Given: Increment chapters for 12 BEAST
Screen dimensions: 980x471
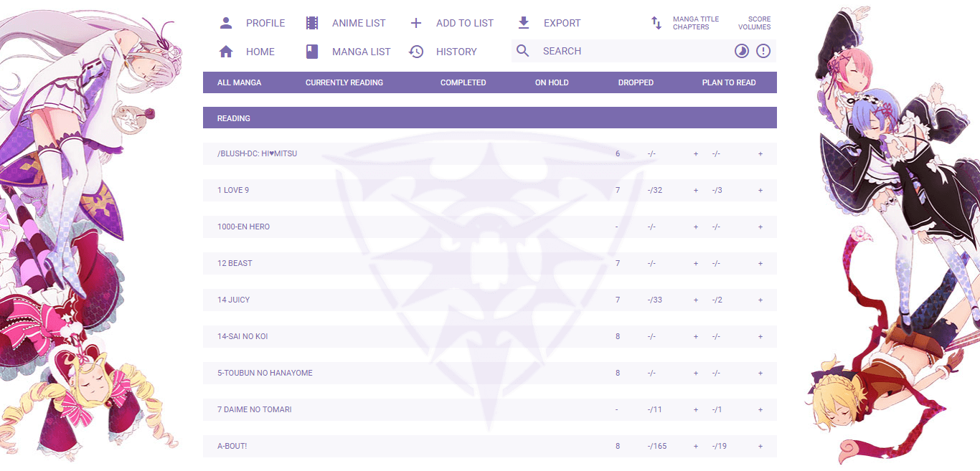Looking at the screenshot, I should [x=696, y=263].
